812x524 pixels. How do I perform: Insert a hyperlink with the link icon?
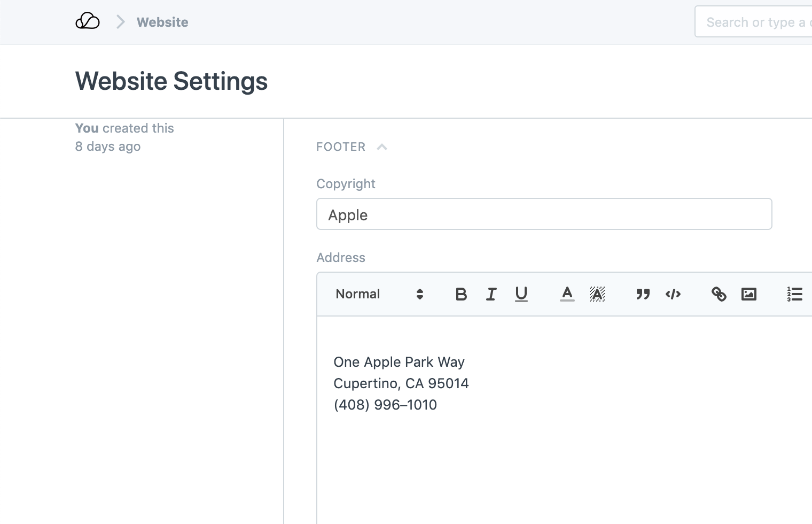[719, 294]
